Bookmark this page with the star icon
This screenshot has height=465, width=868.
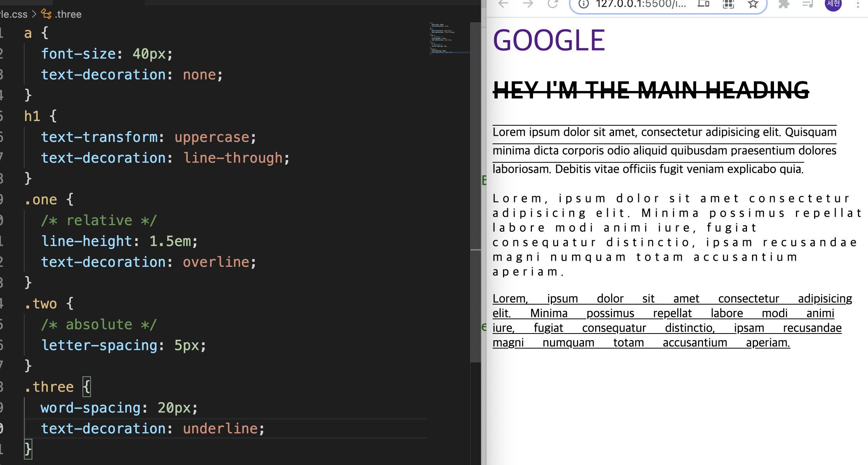[x=752, y=4]
